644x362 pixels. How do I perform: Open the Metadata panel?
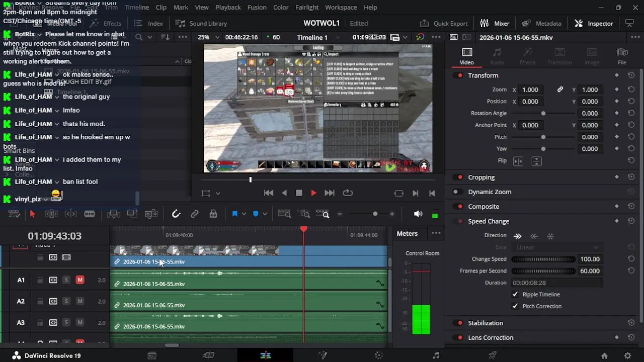[x=541, y=24]
